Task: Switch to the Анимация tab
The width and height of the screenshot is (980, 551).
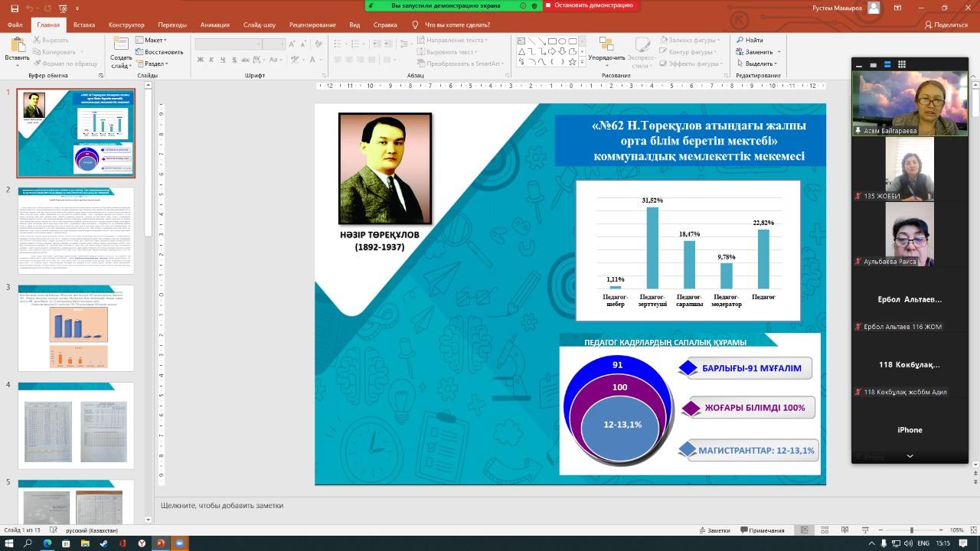Action: click(214, 24)
